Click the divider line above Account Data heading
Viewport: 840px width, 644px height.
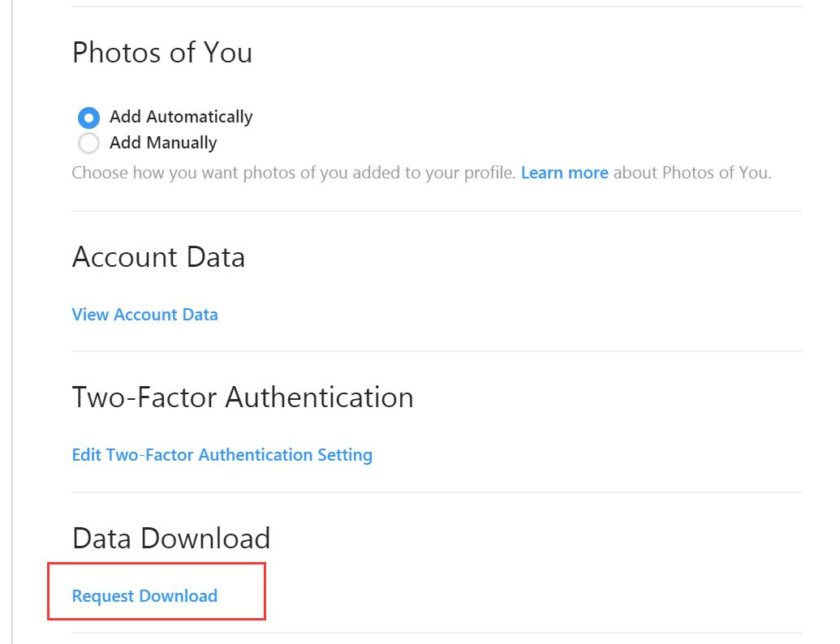pyautogui.click(x=437, y=211)
